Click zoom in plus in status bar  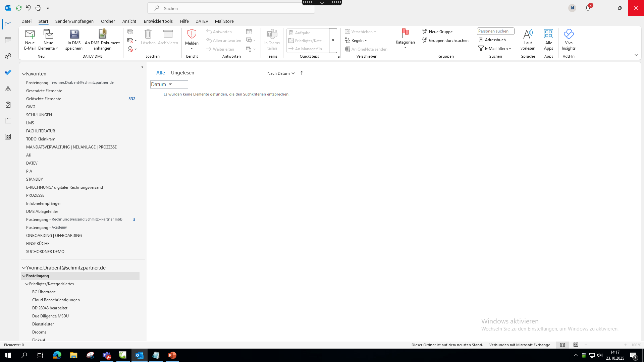[626, 345]
